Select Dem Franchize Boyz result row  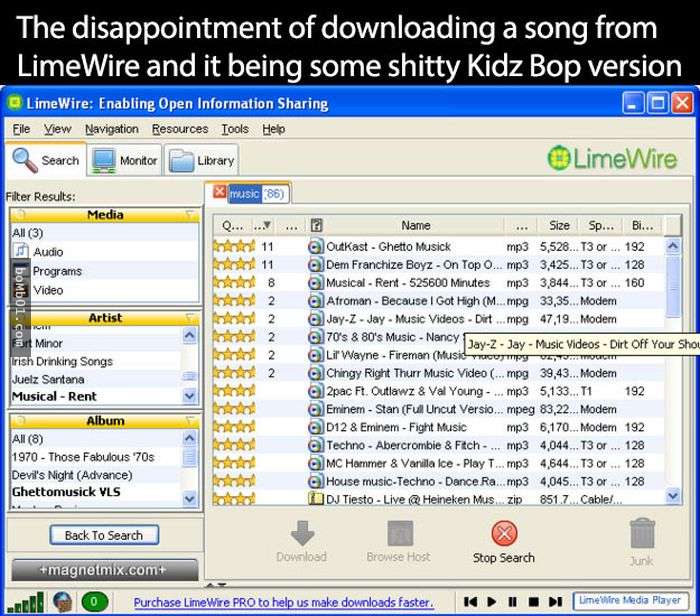(x=438, y=265)
